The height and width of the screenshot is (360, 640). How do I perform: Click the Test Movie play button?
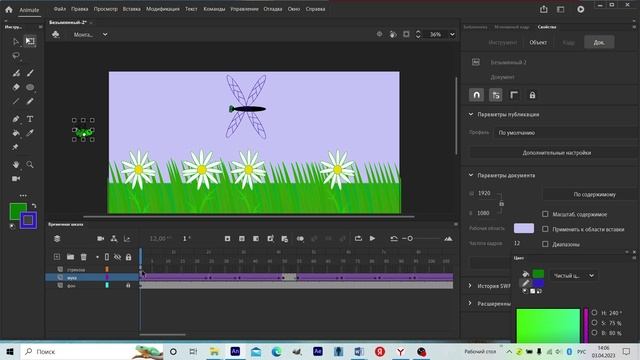click(x=580, y=9)
